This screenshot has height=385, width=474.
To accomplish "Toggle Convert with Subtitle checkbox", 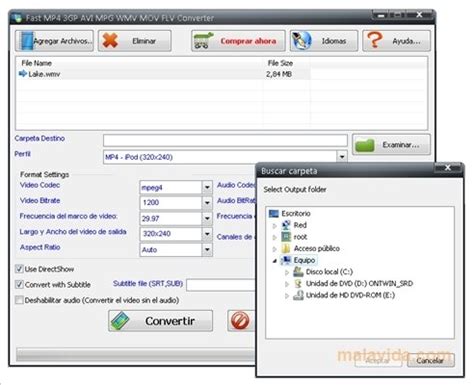I will coord(19,285).
